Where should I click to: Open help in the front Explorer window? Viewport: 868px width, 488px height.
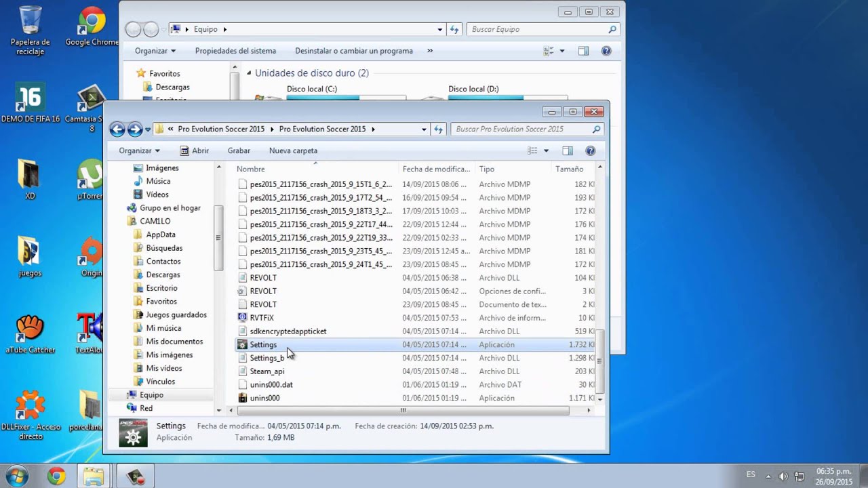coord(590,150)
